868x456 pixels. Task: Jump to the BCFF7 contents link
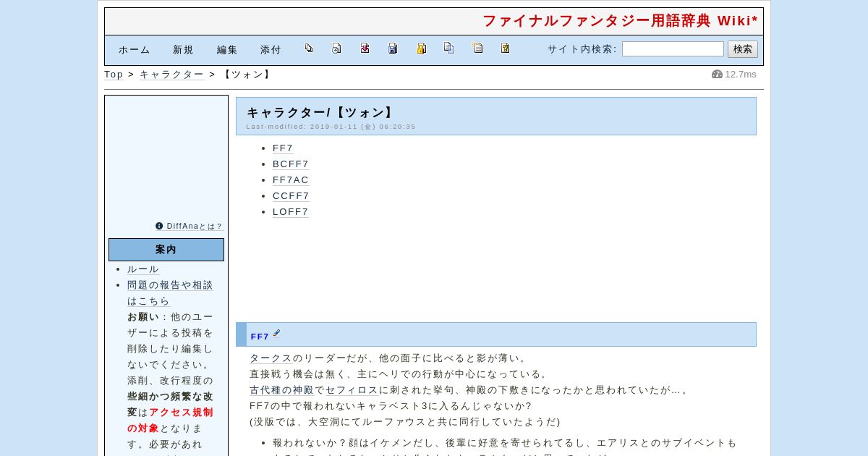[x=291, y=164]
